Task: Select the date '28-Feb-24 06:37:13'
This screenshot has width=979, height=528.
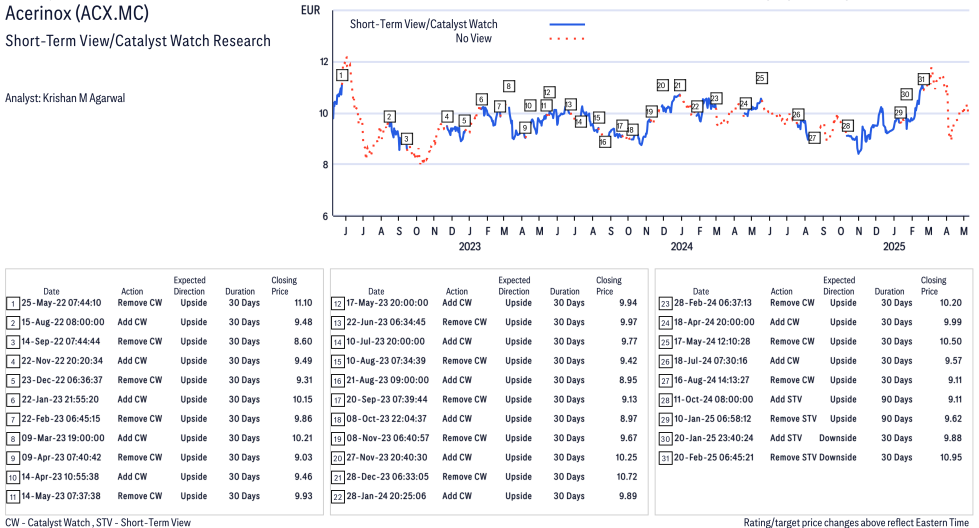Action: (712, 303)
